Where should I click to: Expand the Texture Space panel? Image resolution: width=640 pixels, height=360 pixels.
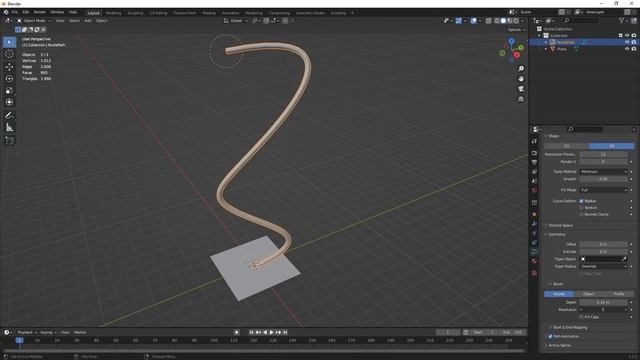[560, 225]
